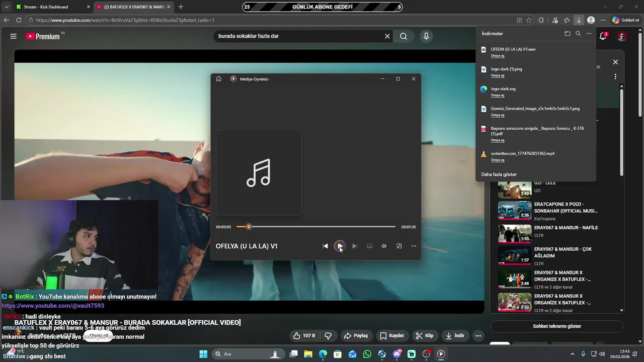Viewport: 644px width, 362px height.
Task: Click the Edge media control music icon
Action: click(555, 20)
